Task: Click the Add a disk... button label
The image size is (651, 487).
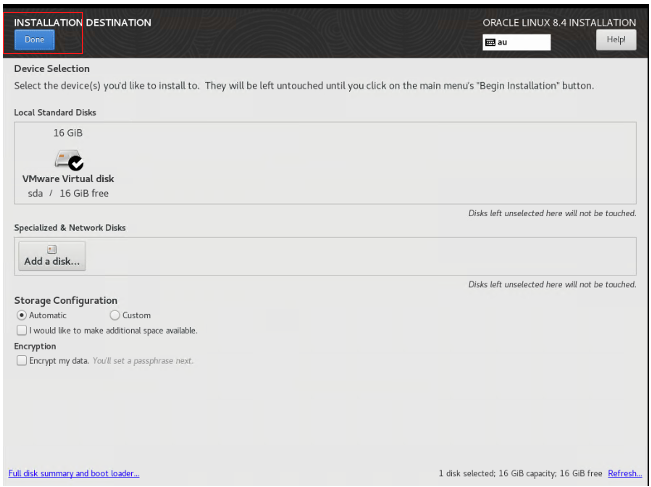Action: pos(52,262)
